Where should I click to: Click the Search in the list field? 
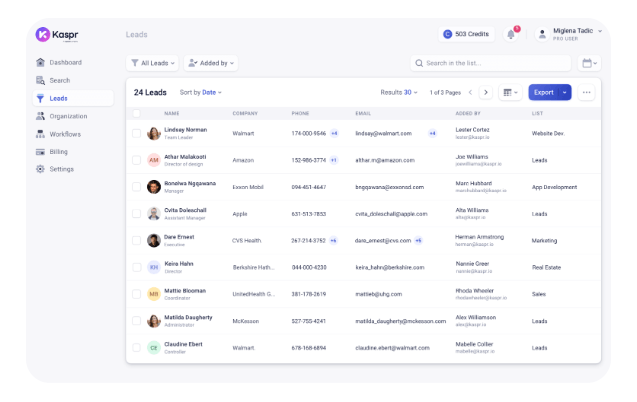(x=491, y=63)
